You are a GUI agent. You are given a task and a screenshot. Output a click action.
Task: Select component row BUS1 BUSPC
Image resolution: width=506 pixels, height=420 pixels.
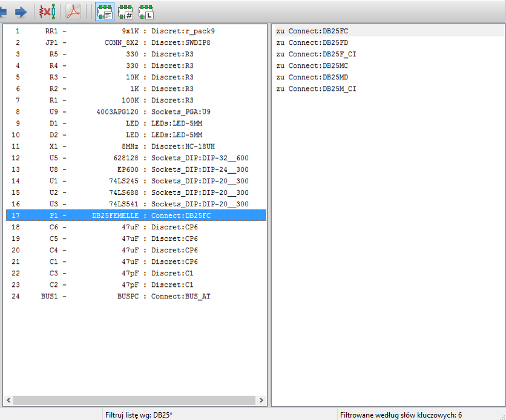[x=136, y=297]
